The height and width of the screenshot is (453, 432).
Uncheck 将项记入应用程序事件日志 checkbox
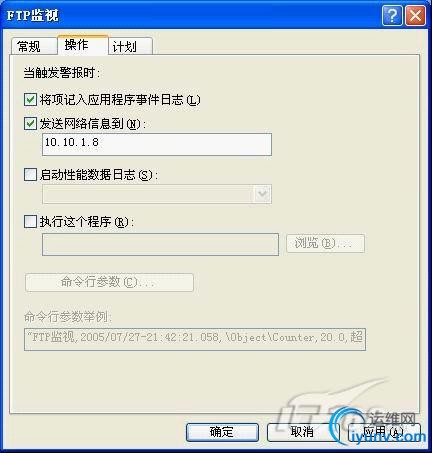(x=30, y=100)
